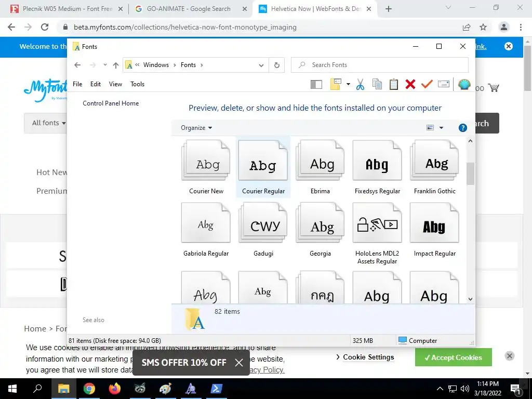Open a new Chrome tab

(x=389, y=9)
